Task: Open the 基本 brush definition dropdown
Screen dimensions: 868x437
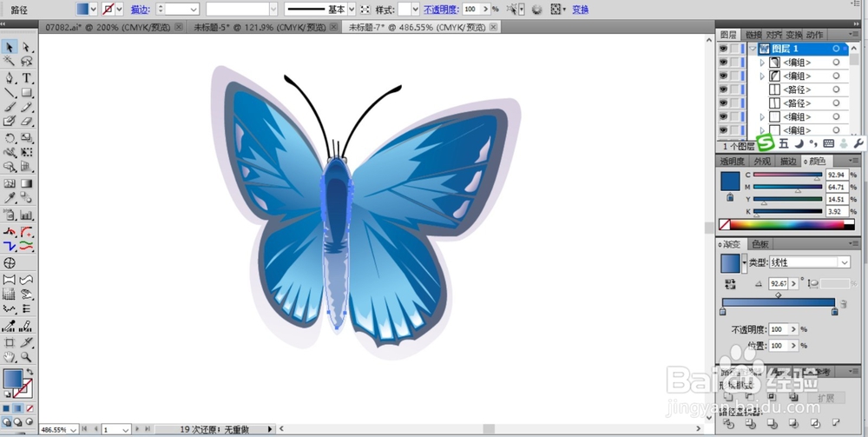Action: pyautogui.click(x=351, y=10)
